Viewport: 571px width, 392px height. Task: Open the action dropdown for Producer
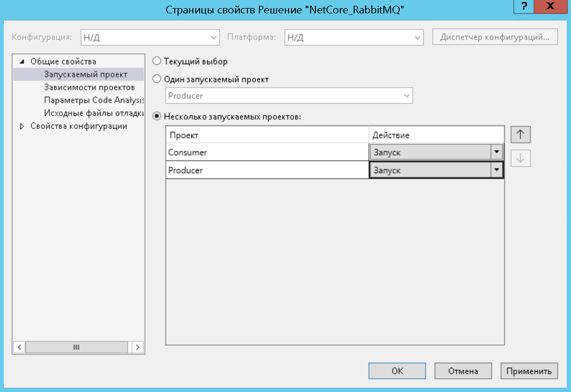497,170
